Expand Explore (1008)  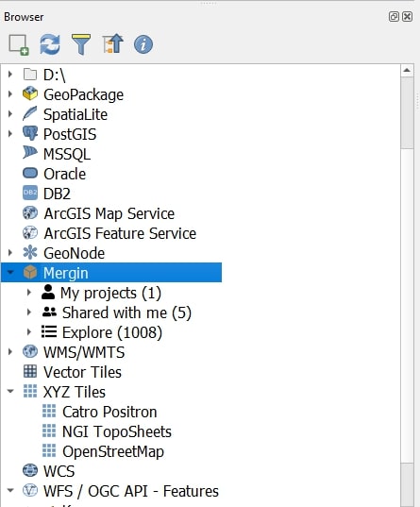(x=29, y=331)
